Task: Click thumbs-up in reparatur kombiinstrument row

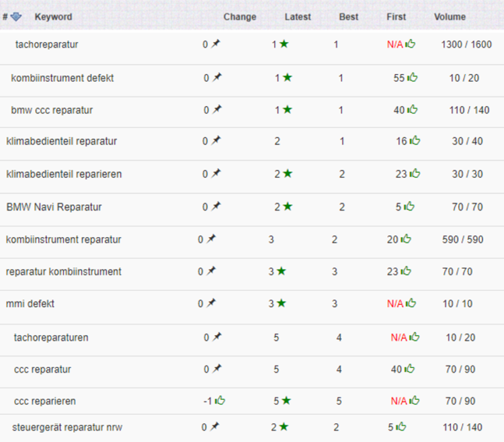Action: tap(406, 271)
